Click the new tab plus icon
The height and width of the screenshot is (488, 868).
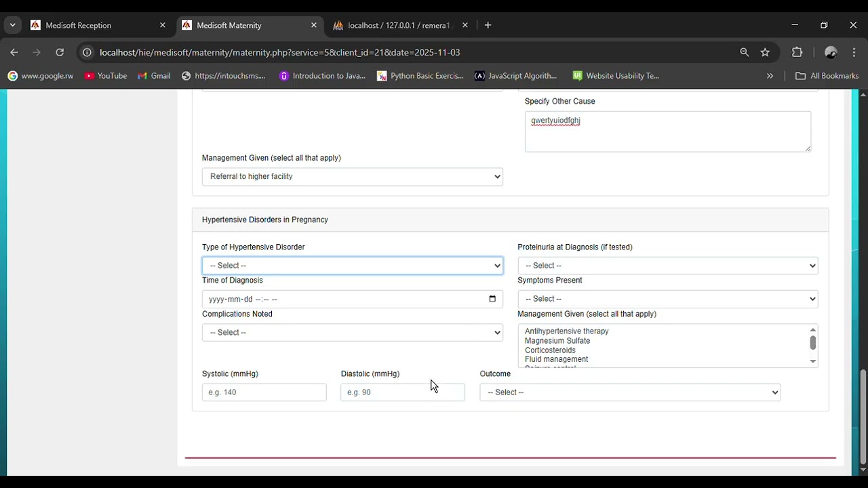488,25
